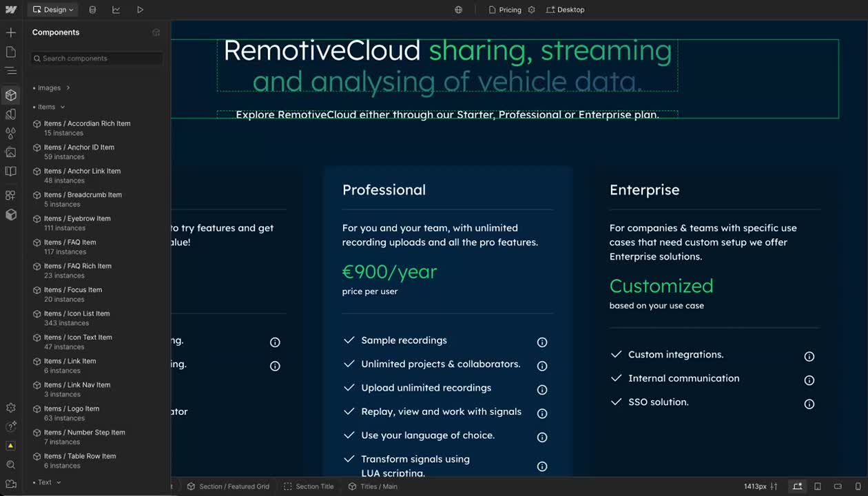Open the Navigator panel icon
The width and height of the screenshot is (868, 496).
[x=10, y=71]
